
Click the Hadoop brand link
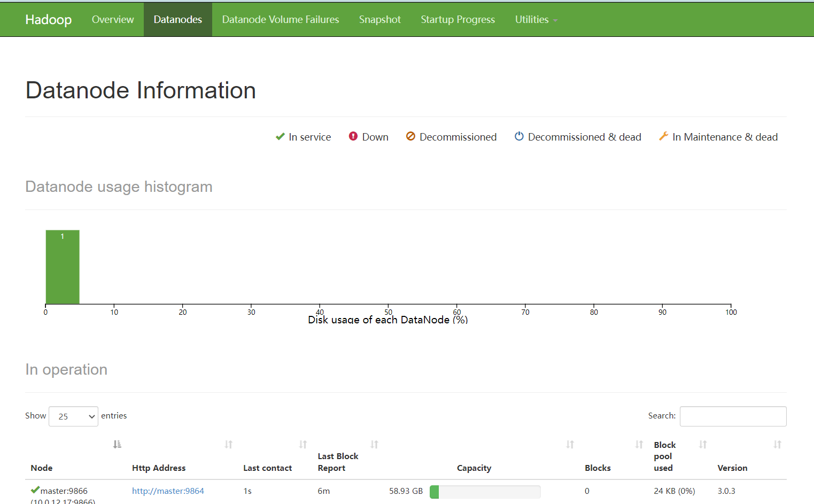pyautogui.click(x=48, y=19)
